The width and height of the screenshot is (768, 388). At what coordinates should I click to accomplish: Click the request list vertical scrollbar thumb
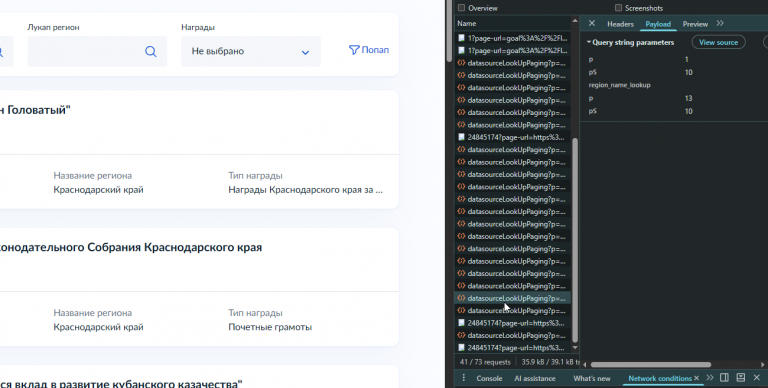pyautogui.click(x=575, y=240)
